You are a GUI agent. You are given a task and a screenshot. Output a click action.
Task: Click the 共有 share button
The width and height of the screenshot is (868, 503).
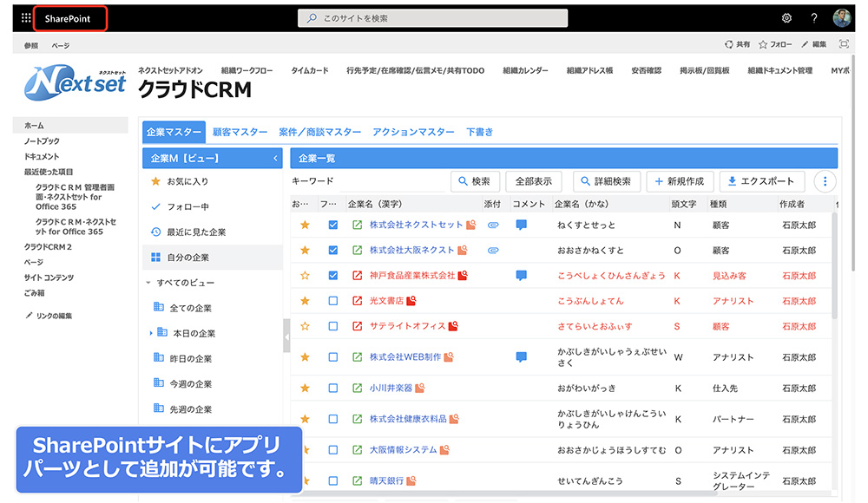737,44
